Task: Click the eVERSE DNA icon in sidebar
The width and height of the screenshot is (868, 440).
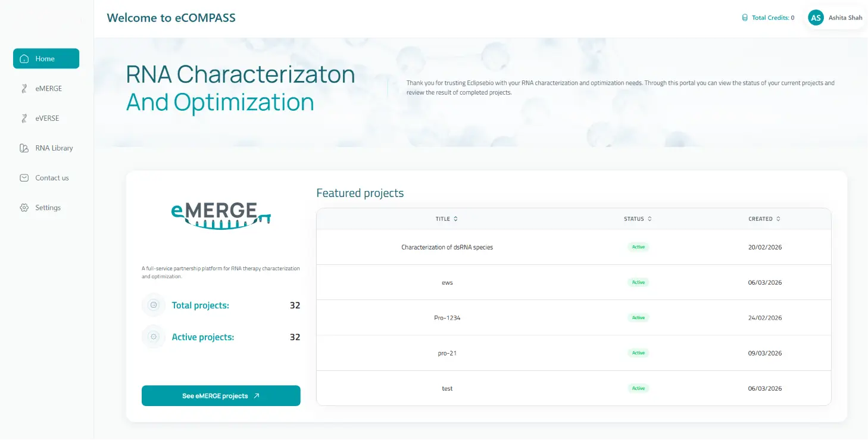Action: (x=24, y=118)
